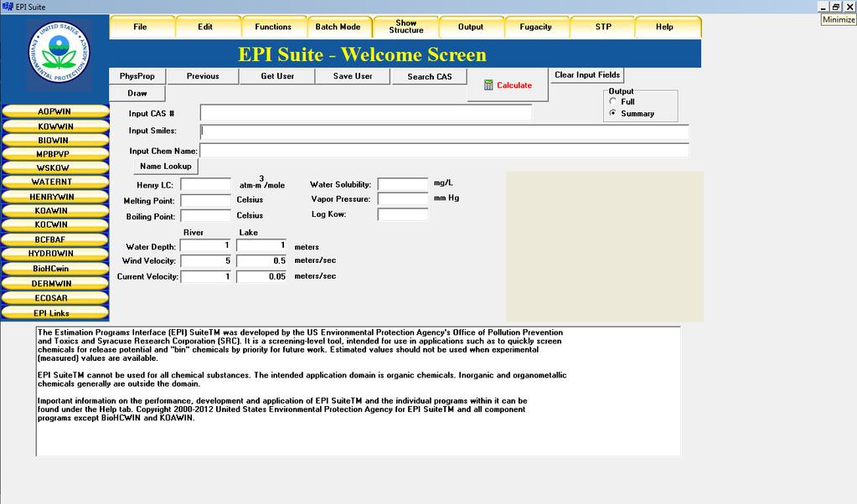Open the Batch Mode menu
The height and width of the screenshot is (504, 857).
338,27
